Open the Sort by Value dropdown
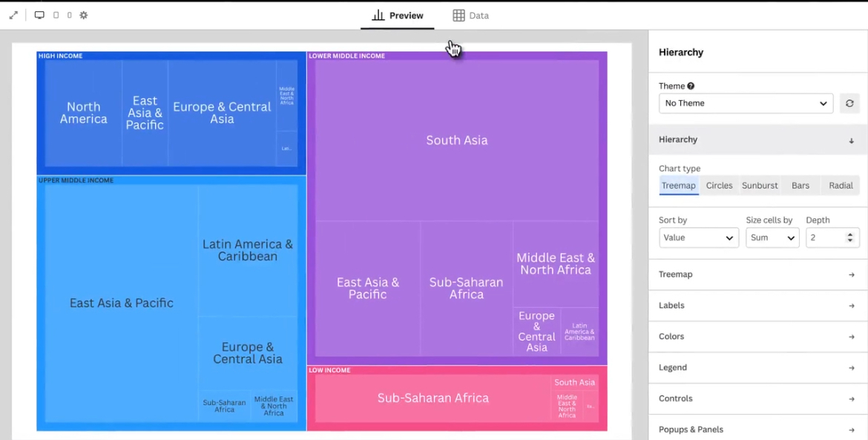This screenshot has width=868, height=440. [698, 237]
